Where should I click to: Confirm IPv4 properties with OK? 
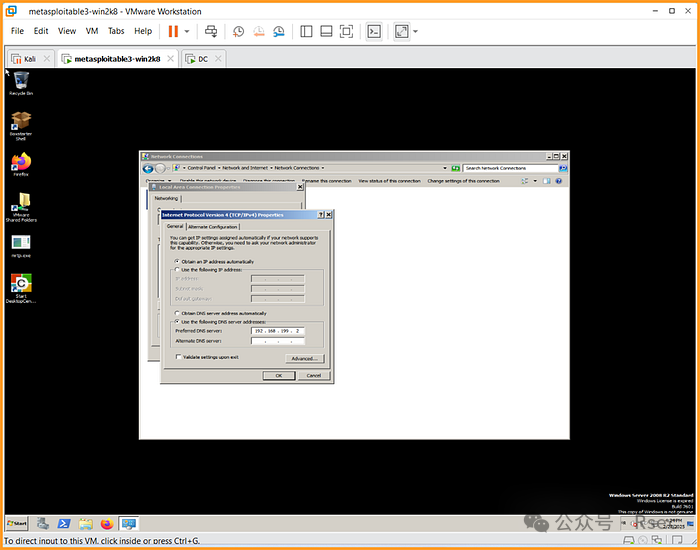point(279,375)
